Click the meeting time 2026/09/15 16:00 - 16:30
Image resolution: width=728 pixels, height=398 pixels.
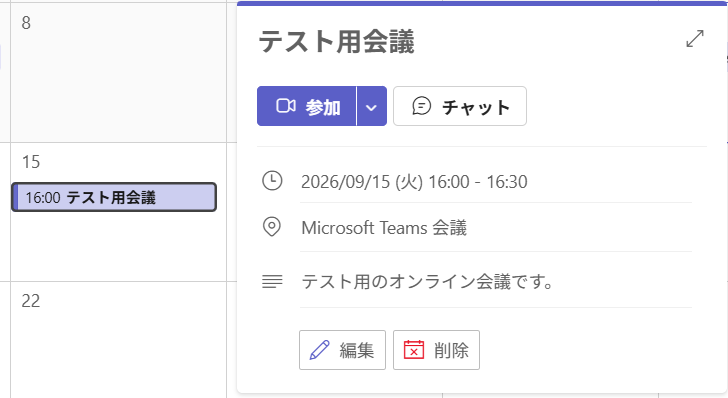point(414,182)
